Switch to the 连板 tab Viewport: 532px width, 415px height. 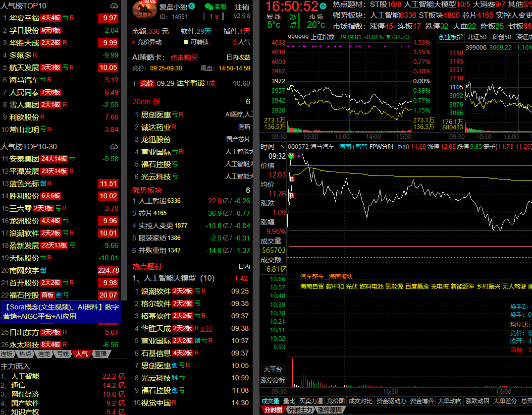coord(7,354)
